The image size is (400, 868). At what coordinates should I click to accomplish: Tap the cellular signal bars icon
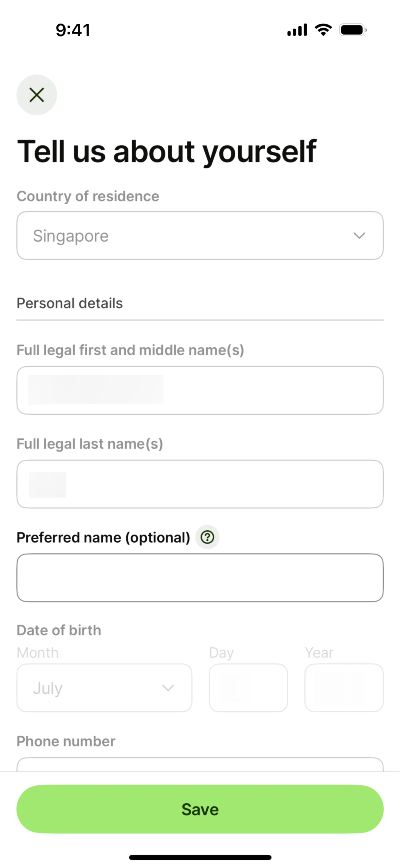coord(297,30)
